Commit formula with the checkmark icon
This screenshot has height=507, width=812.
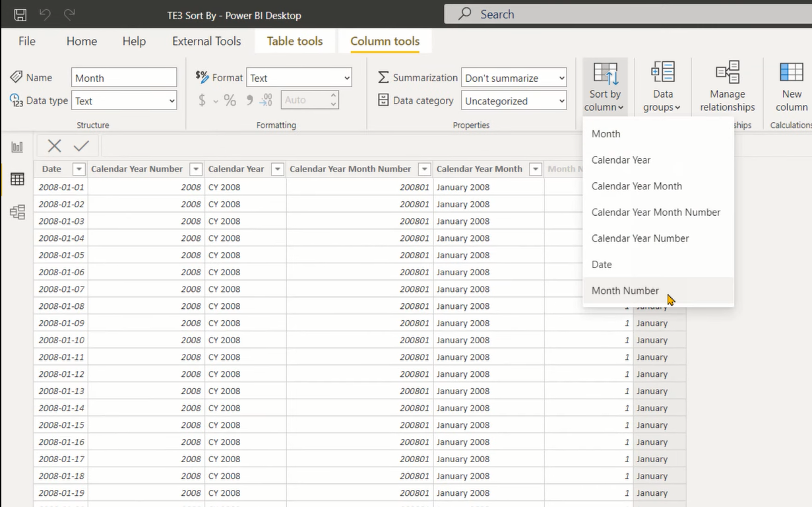(x=81, y=146)
